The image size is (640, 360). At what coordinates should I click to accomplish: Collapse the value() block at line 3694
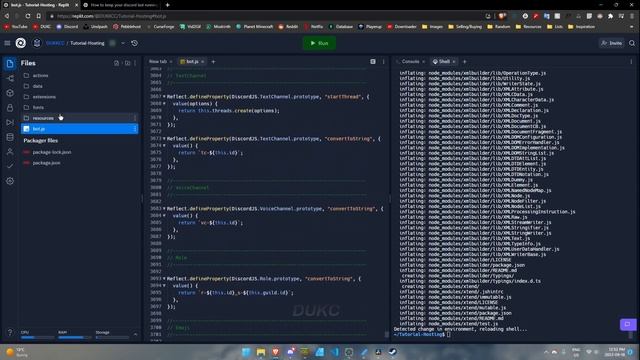tap(164, 286)
